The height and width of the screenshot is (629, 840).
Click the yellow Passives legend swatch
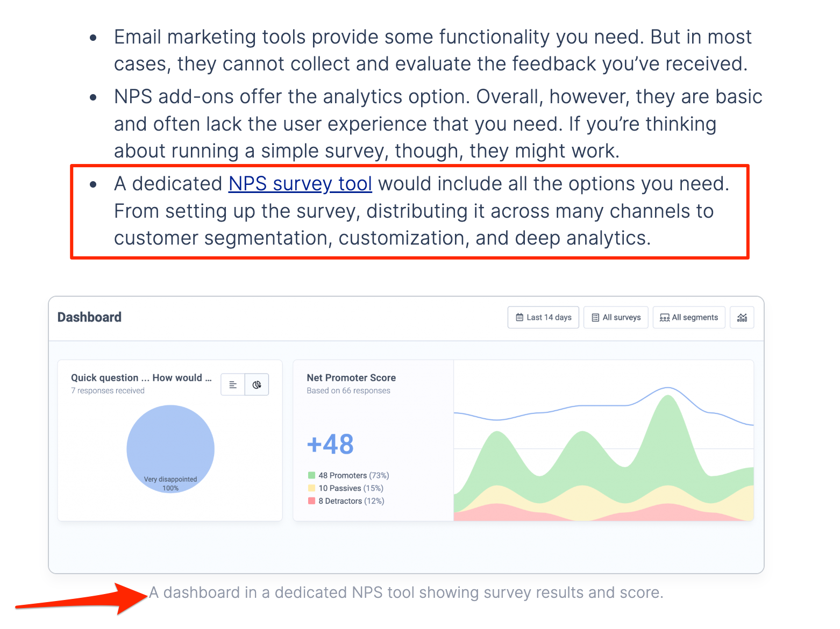click(x=311, y=488)
